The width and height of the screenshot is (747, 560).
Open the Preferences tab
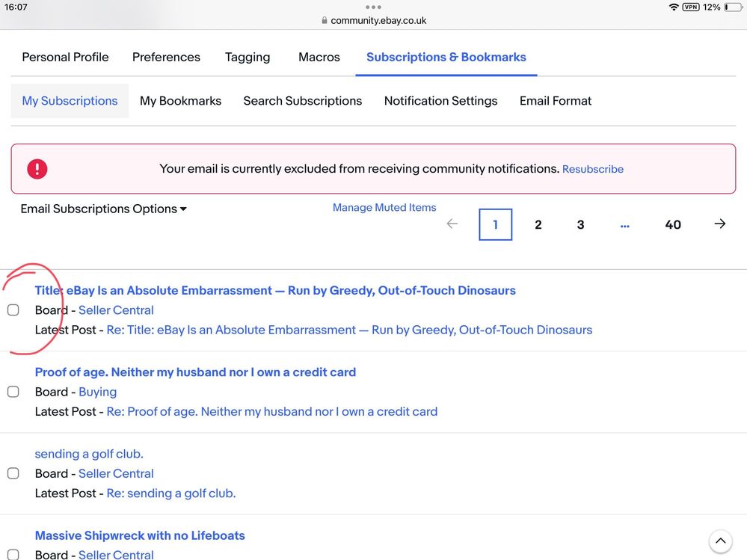[166, 57]
